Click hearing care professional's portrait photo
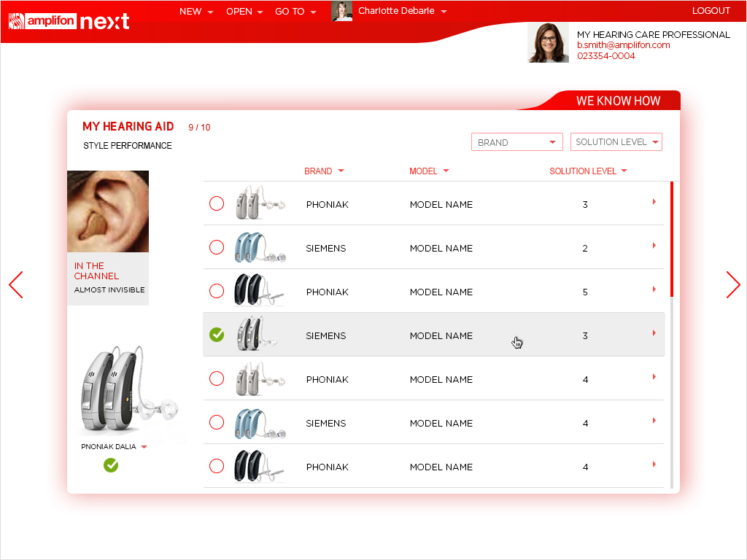Viewport: 747px width, 560px height. (x=549, y=42)
